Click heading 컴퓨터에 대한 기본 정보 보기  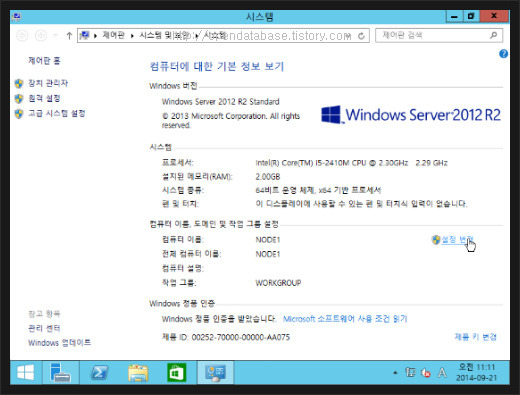[217, 66]
